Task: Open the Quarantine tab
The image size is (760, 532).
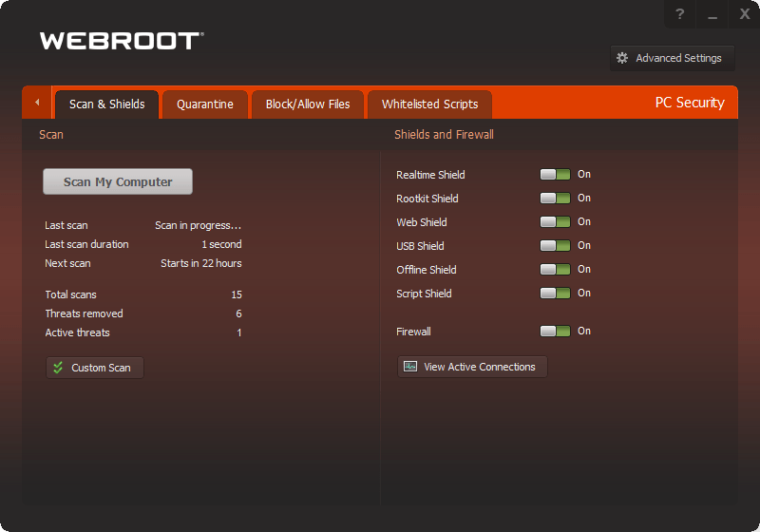Action: [205, 104]
